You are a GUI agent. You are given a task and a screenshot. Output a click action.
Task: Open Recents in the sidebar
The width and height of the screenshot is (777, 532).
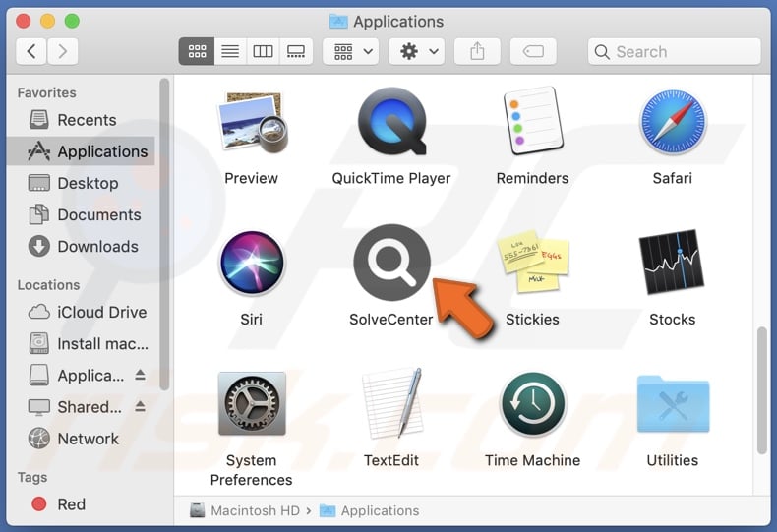pyautogui.click(x=82, y=120)
